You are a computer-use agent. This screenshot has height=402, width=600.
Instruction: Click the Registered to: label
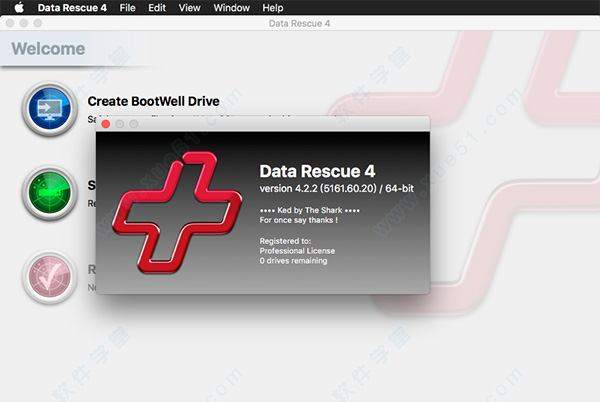click(285, 241)
